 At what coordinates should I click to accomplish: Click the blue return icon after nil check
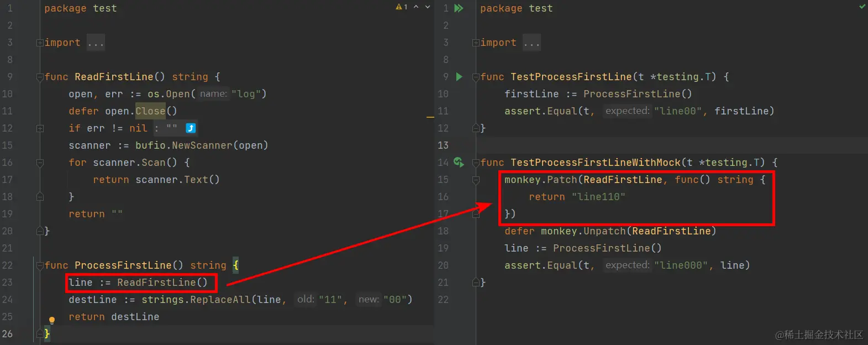191,128
